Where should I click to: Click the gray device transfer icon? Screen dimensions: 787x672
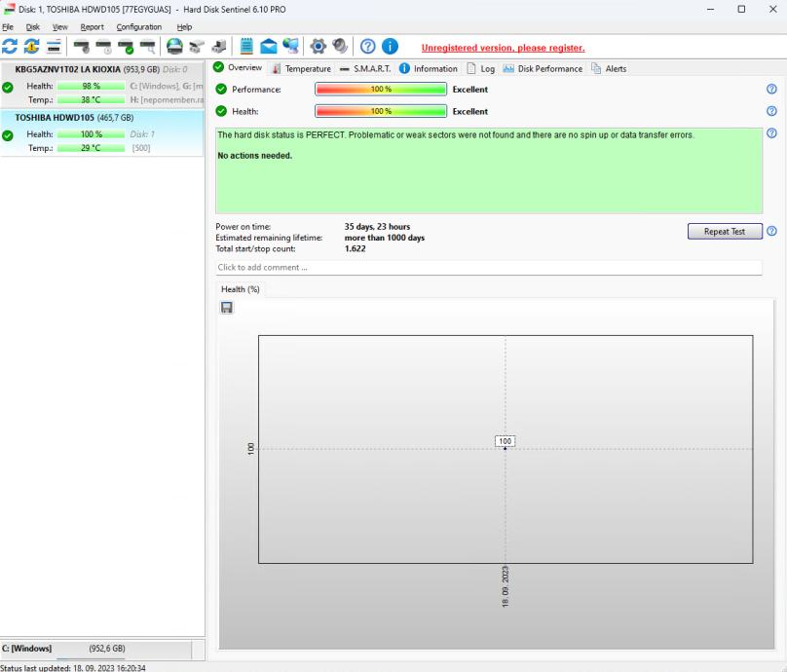tap(219, 47)
